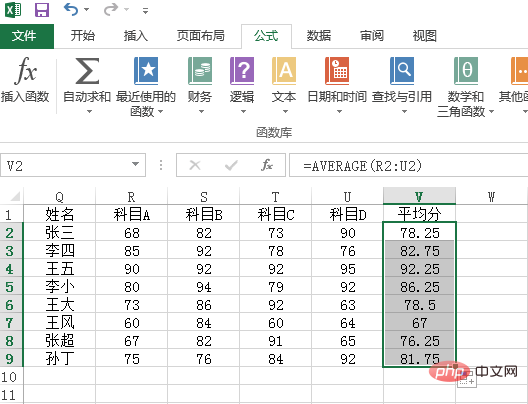Select column R header
The image size is (528, 404).
[132, 197]
